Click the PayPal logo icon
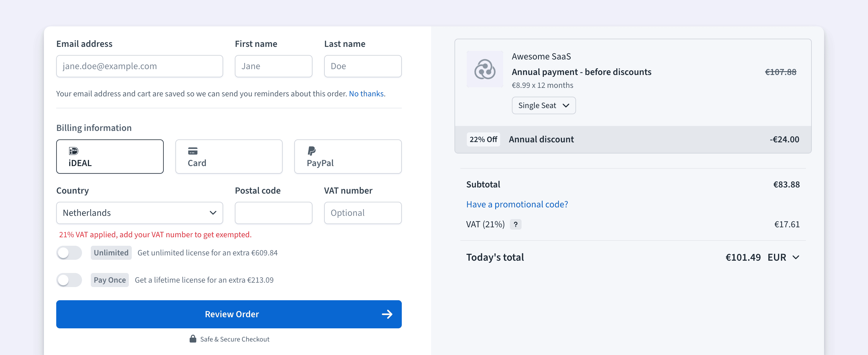 312,151
